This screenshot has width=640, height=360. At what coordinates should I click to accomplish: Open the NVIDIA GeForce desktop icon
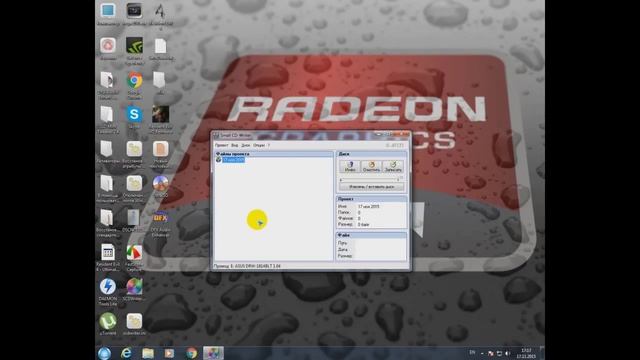134,46
